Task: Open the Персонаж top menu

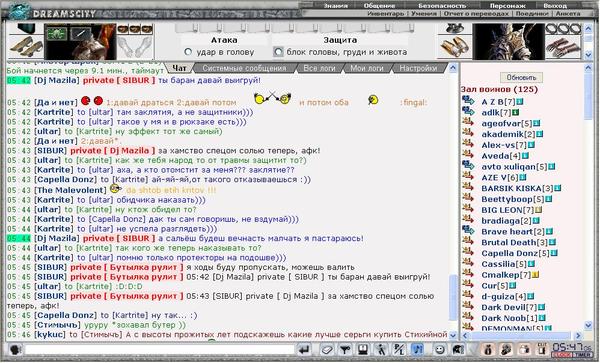Action: 507,6
